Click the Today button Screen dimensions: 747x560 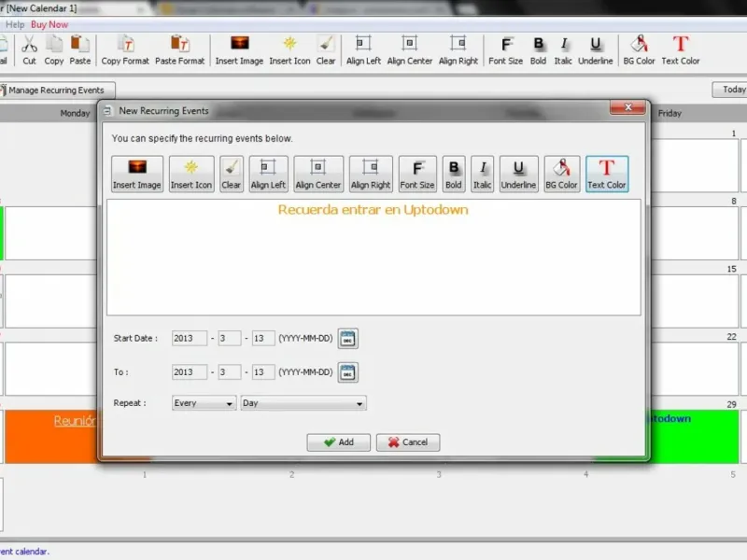[730, 90]
